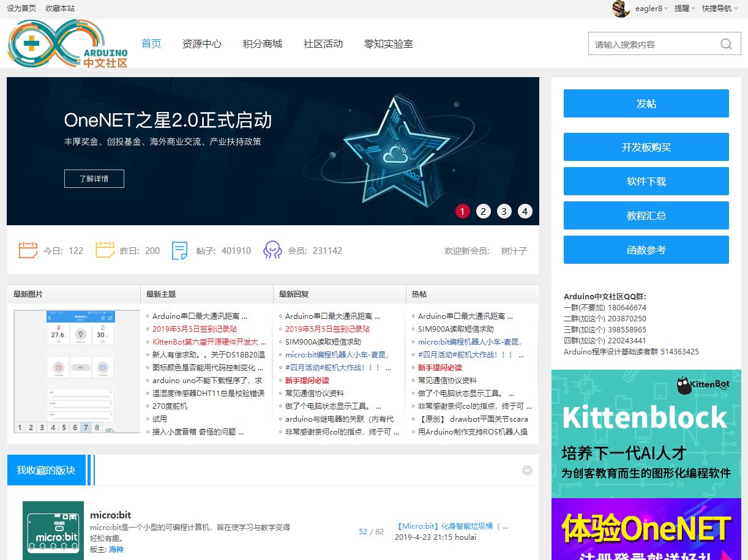
Task: Click QQ group number 203870250
Action: (627, 318)
